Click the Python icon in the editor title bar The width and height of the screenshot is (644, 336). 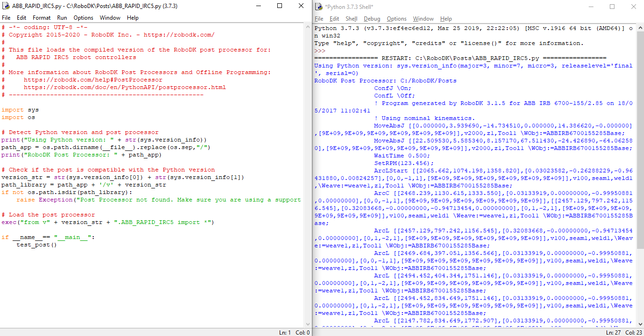[6, 6]
